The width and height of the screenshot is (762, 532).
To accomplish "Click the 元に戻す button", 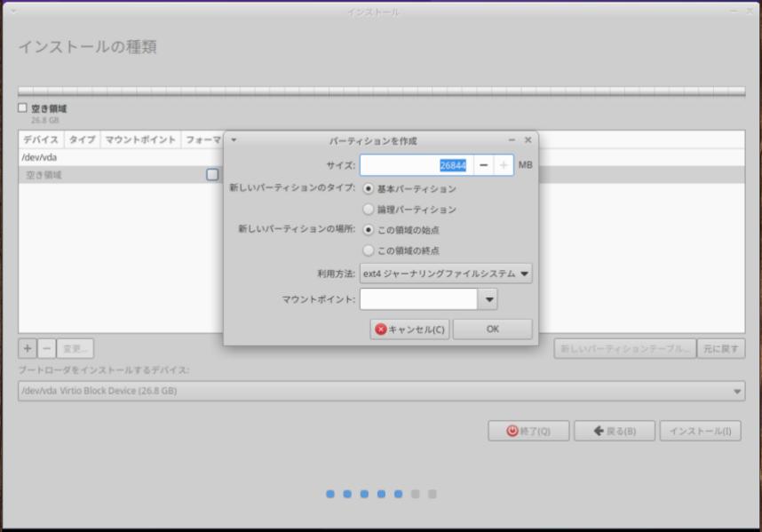I will pyautogui.click(x=720, y=349).
